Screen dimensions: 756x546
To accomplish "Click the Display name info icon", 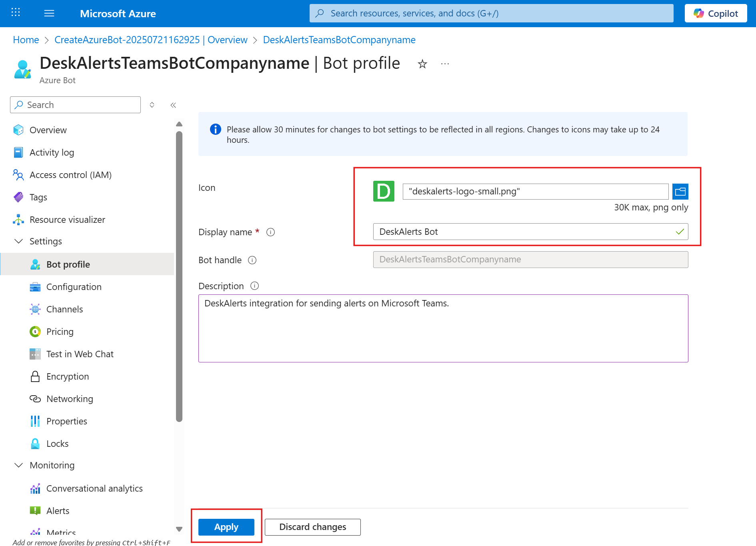I will (x=271, y=232).
